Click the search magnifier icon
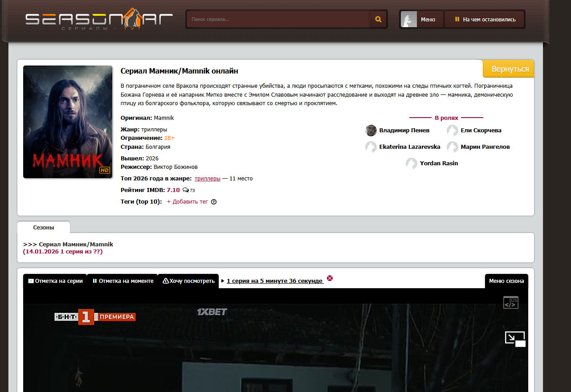This screenshot has height=392, width=571. (378, 20)
